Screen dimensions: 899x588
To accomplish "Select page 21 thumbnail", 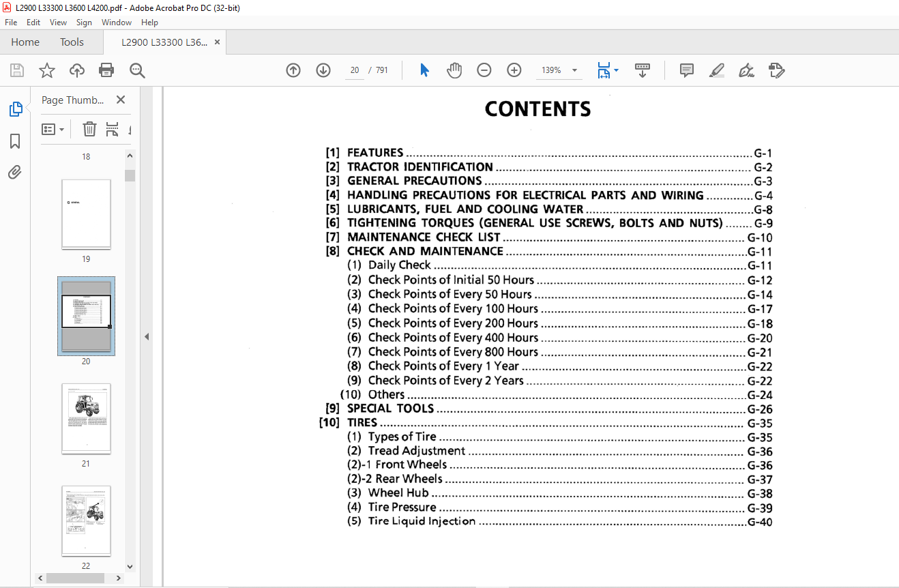I will coord(86,419).
